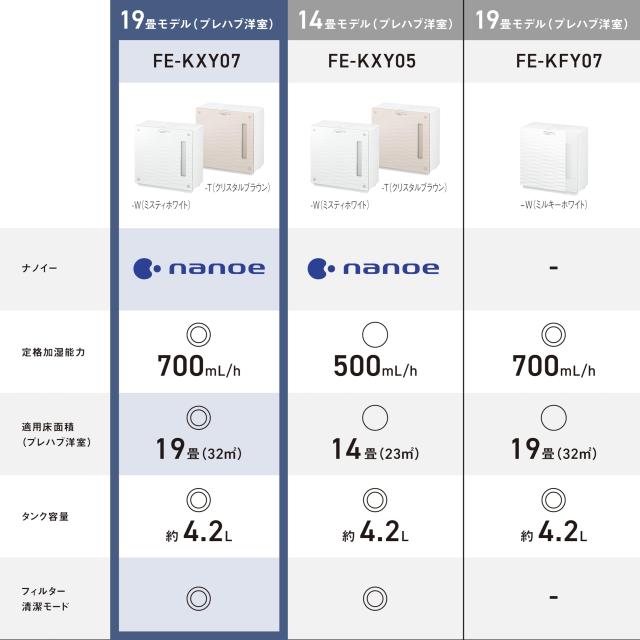
Task: Click double-circle icon above FE-KXY07 700mL/h
Action: click(198, 335)
